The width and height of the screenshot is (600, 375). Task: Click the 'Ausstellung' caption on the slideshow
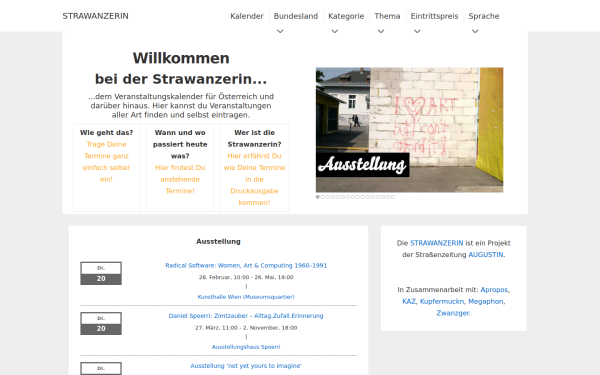(362, 165)
